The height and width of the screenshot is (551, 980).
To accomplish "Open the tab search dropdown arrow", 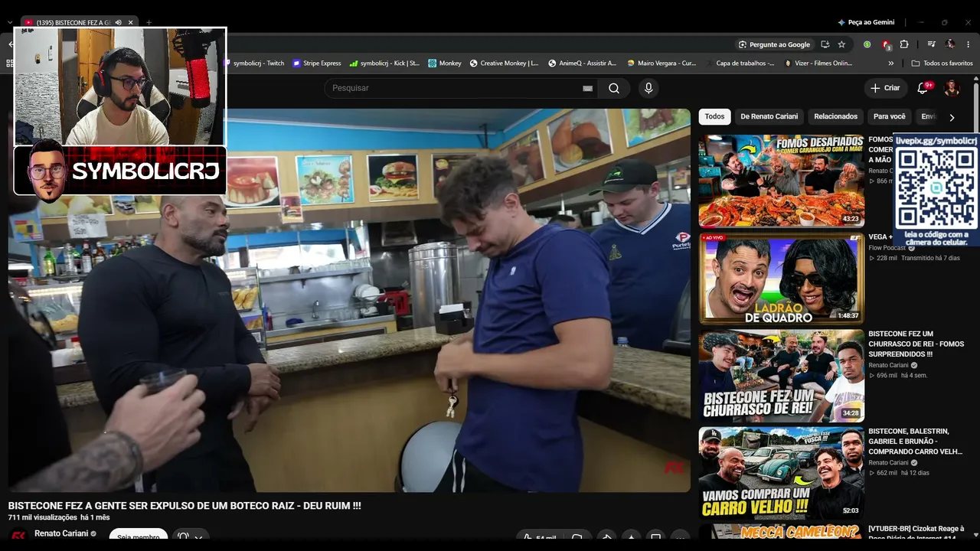I will (10, 22).
